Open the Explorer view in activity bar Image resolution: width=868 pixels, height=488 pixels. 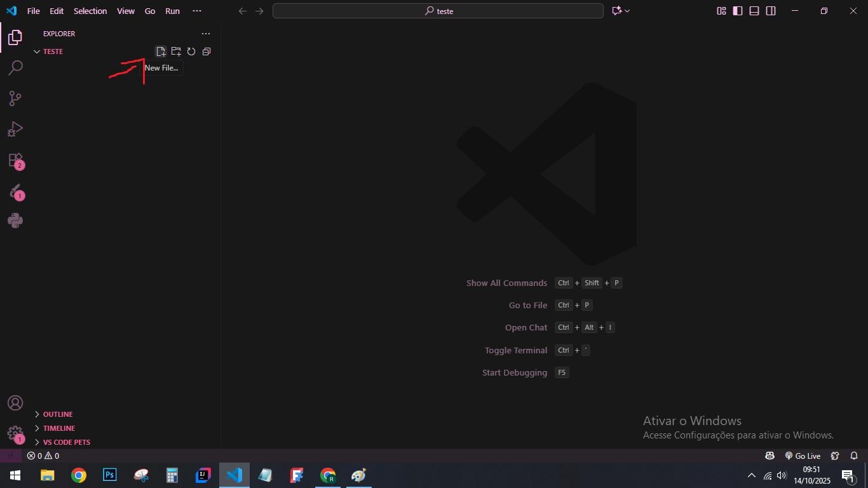15,37
